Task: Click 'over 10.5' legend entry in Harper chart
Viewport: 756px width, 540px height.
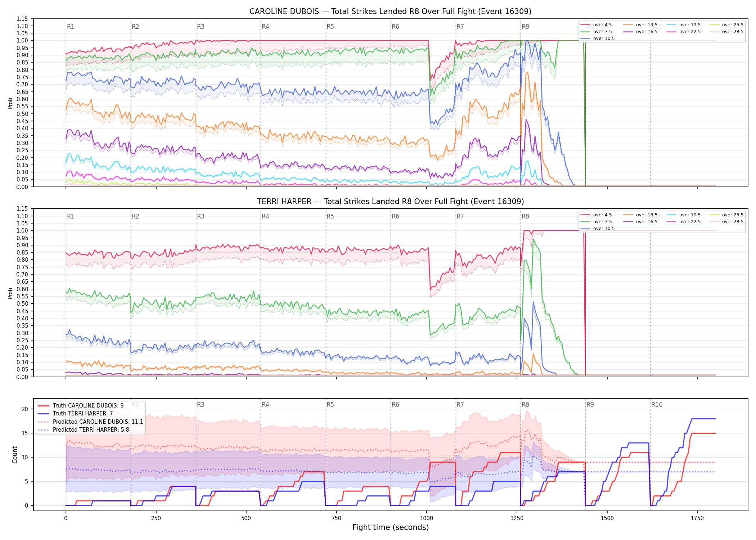Action: point(598,229)
